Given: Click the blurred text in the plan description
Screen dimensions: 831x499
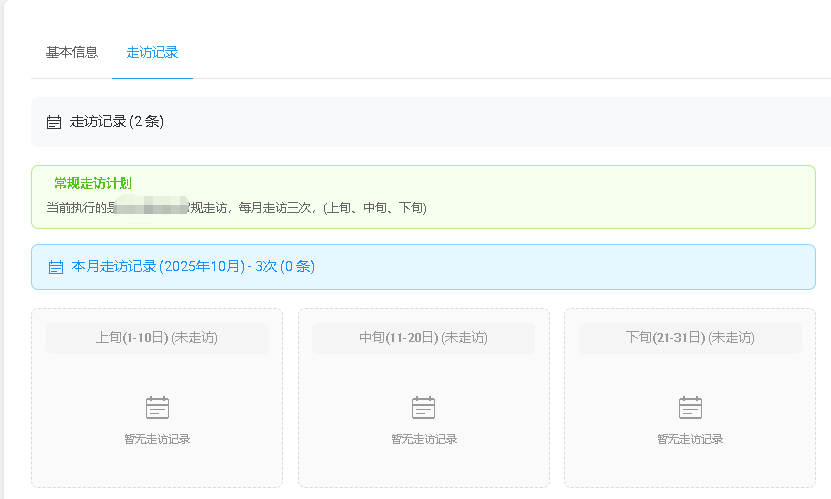Looking at the screenshot, I should (x=150, y=207).
